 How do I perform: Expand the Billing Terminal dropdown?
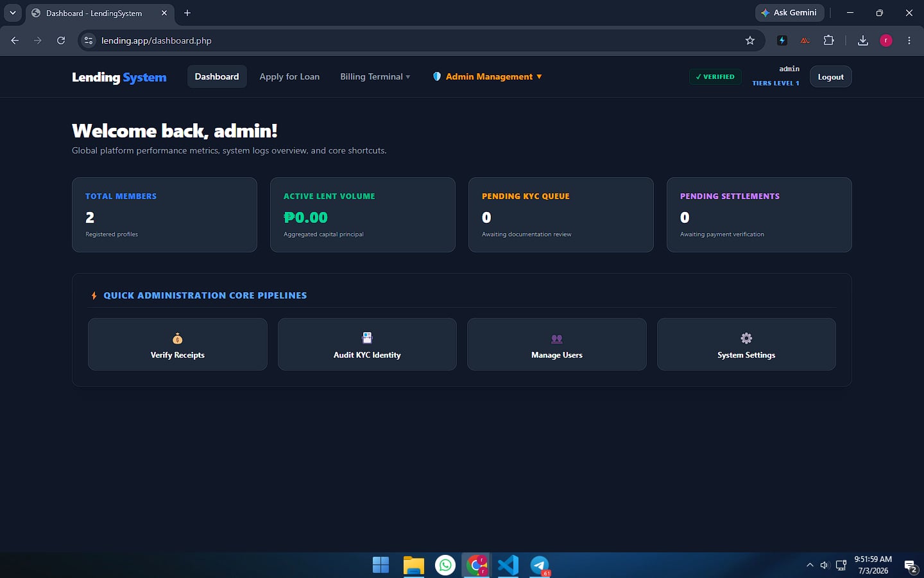tap(375, 76)
